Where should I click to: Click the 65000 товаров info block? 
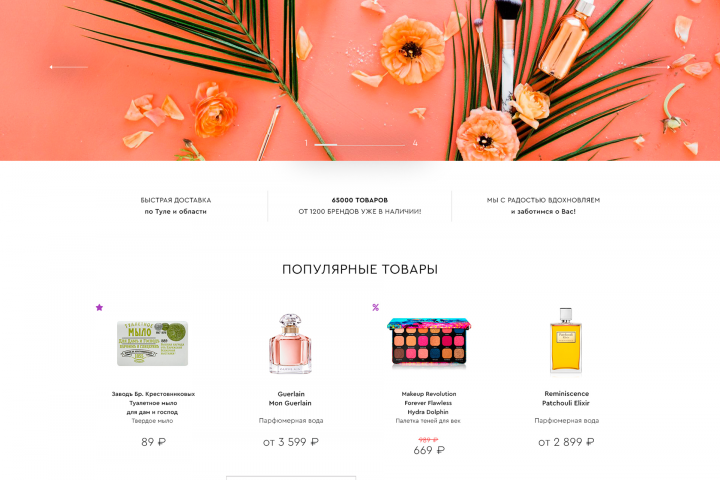pos(360,206)
